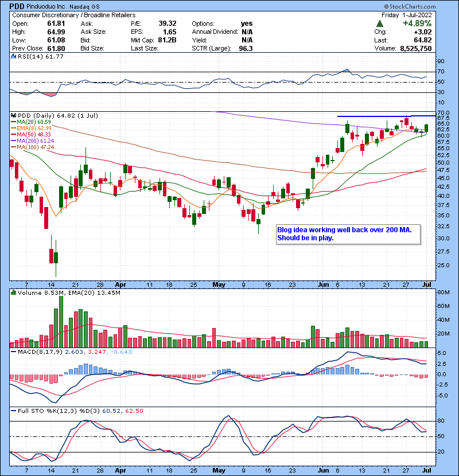This screenshot has height=476, width=459.
Task: Click the Open value 61.81
Action: coord(56,24)
